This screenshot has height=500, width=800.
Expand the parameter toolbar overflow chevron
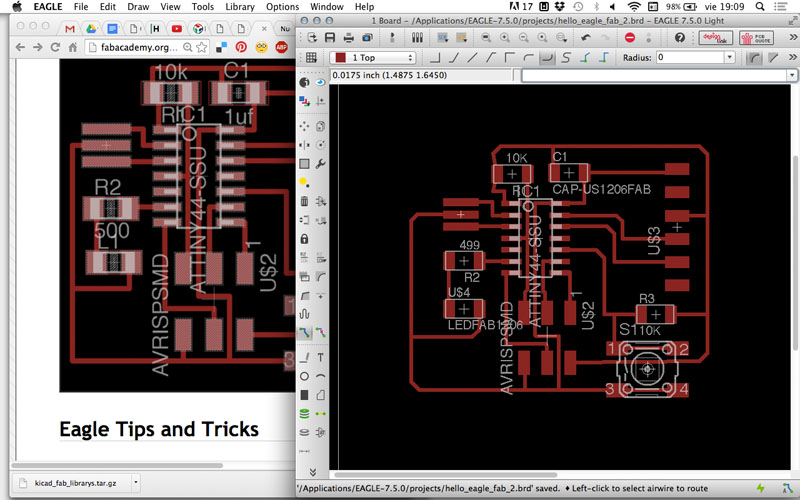click(x=793, y=58)
